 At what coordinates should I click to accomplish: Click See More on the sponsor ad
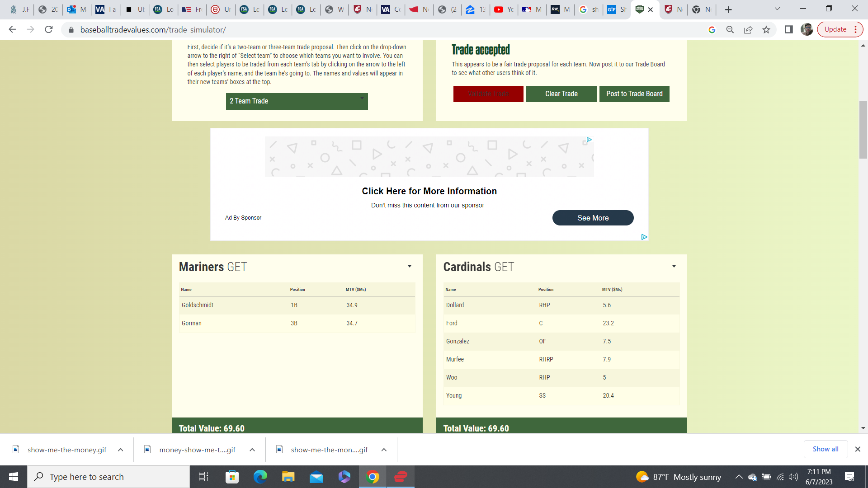click(x=593, y=218)
